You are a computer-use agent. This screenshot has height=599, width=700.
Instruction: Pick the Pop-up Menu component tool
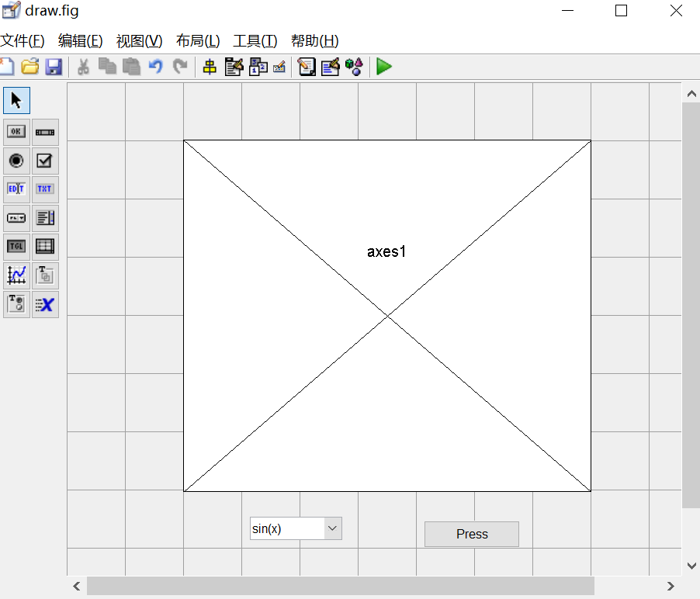(16, 218)
